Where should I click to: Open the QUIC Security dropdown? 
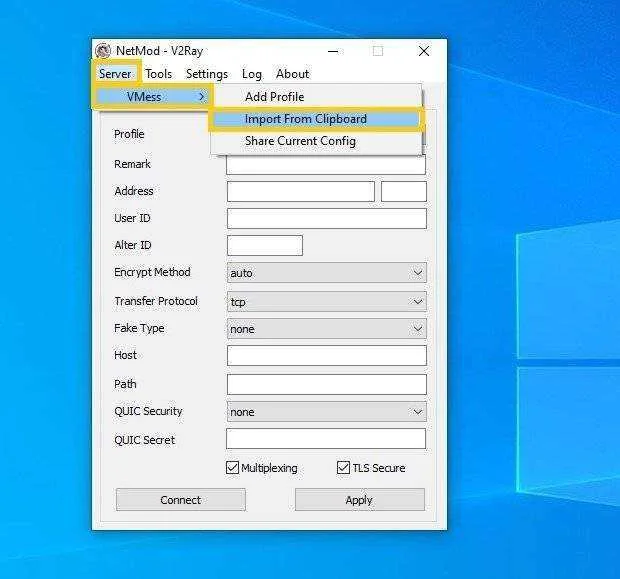tap(327, 412)
